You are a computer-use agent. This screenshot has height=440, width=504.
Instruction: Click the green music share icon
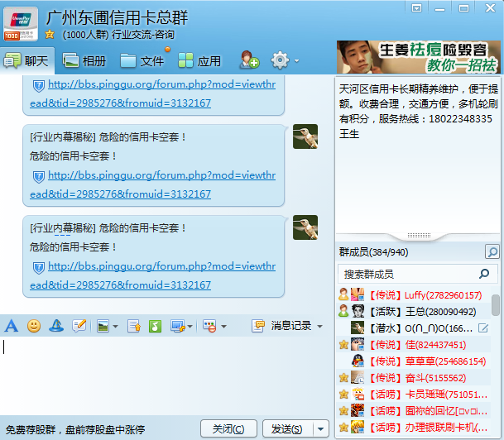155,327
